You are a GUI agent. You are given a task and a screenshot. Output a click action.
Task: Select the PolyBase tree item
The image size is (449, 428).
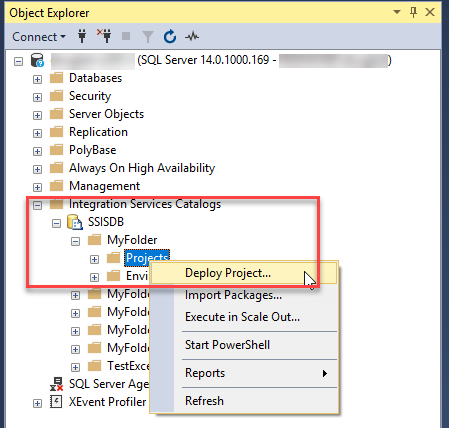pos(93,150)
